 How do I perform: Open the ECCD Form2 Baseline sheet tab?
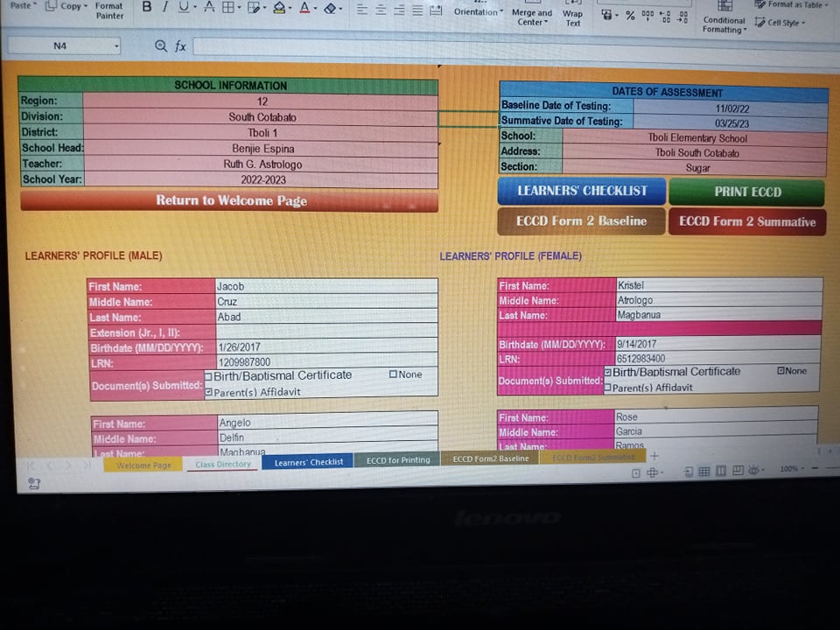(x=490, y=458)
